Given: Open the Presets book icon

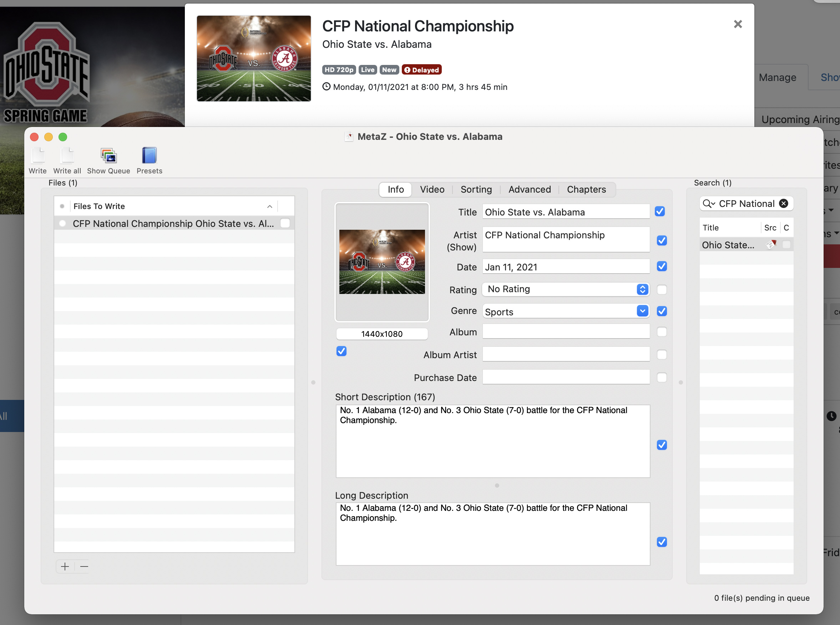Looking at the screenshot, I should 149,156.
